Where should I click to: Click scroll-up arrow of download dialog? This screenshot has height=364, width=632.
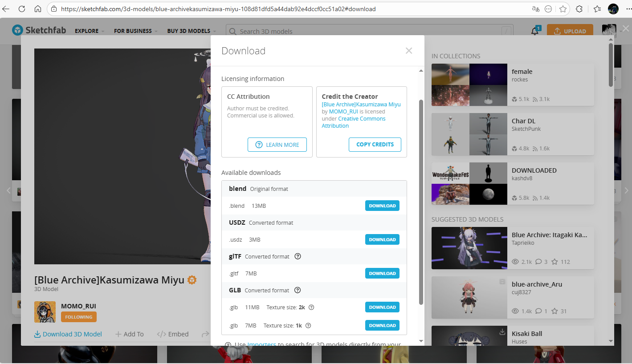(421, 71)
